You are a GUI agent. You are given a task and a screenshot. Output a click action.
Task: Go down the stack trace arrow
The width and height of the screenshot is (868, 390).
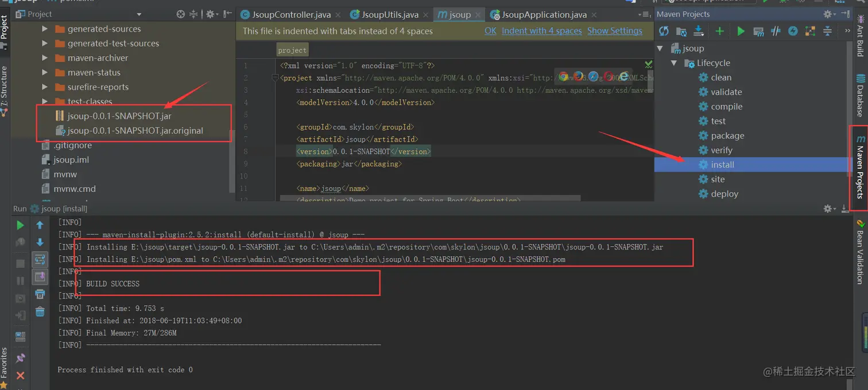pos(40,242)
